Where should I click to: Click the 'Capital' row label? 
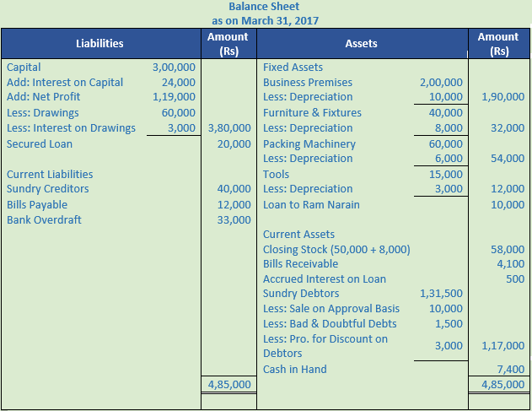pos(24,68)
